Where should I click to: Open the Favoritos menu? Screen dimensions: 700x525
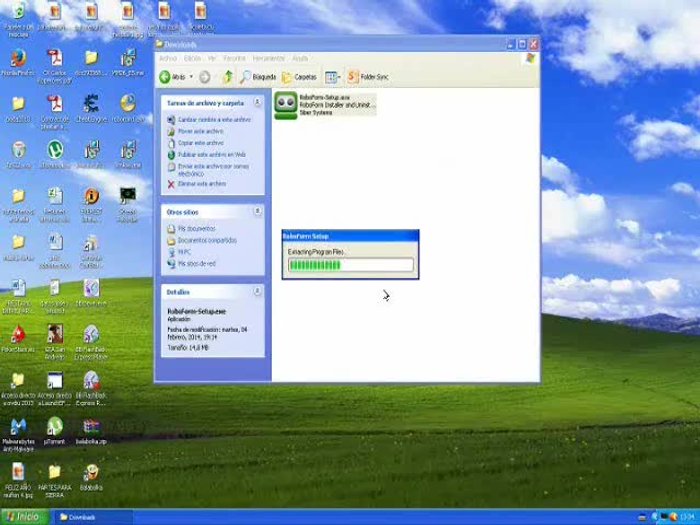pyautogui.click(x=234, y=58)
